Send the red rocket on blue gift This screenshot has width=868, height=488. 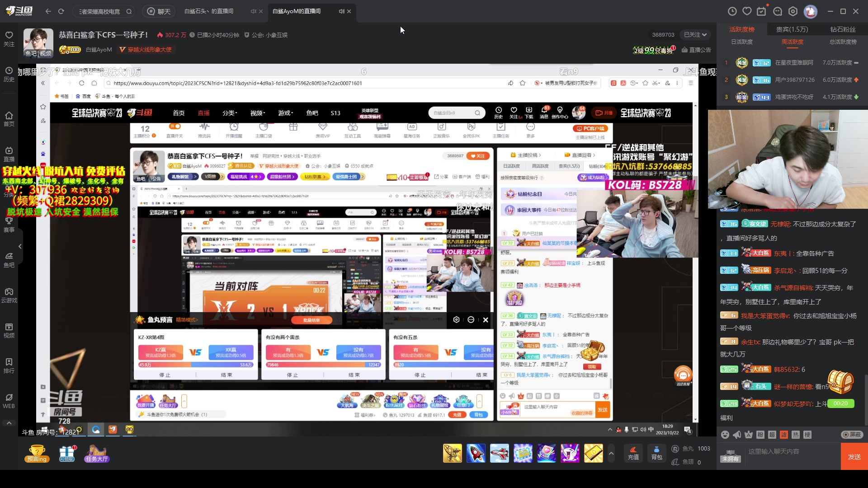coord(476,453)
